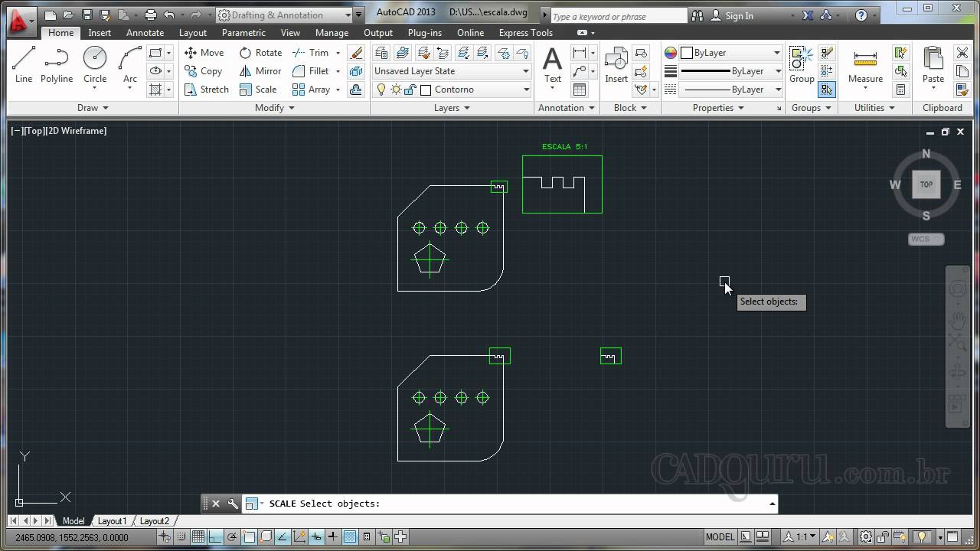Open Layer Properties manager icon
Viewport: 980px width, 551px height.
coord(381,53)
